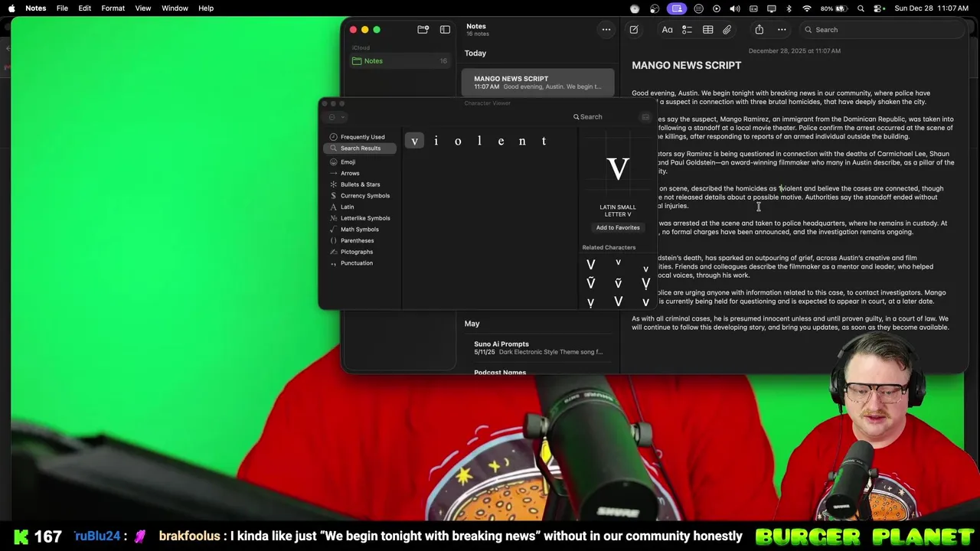Open the Help menu
Image resolution: width=980 pixels, height=551 pixels.
206,8
